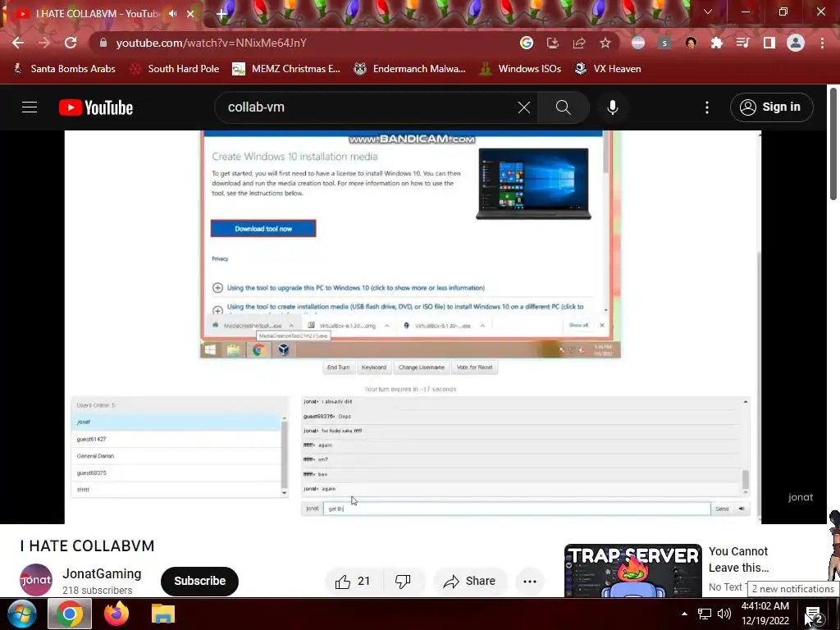This screenshot has width=840, height=630.
Task: Open VX Heaven bookmark
Action: pos(608,69)
